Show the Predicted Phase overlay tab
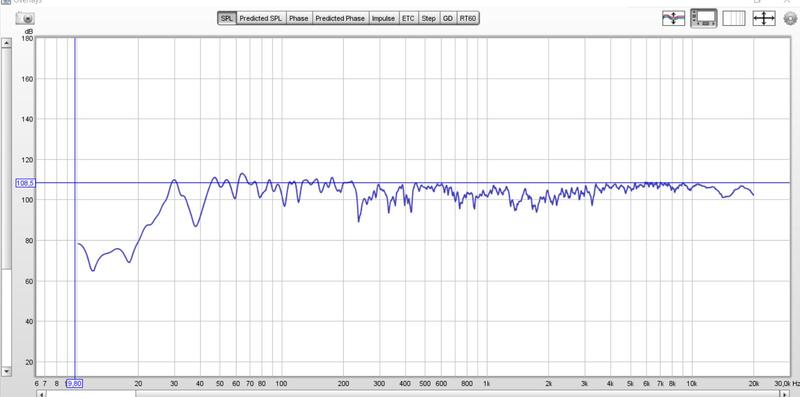 340,18
